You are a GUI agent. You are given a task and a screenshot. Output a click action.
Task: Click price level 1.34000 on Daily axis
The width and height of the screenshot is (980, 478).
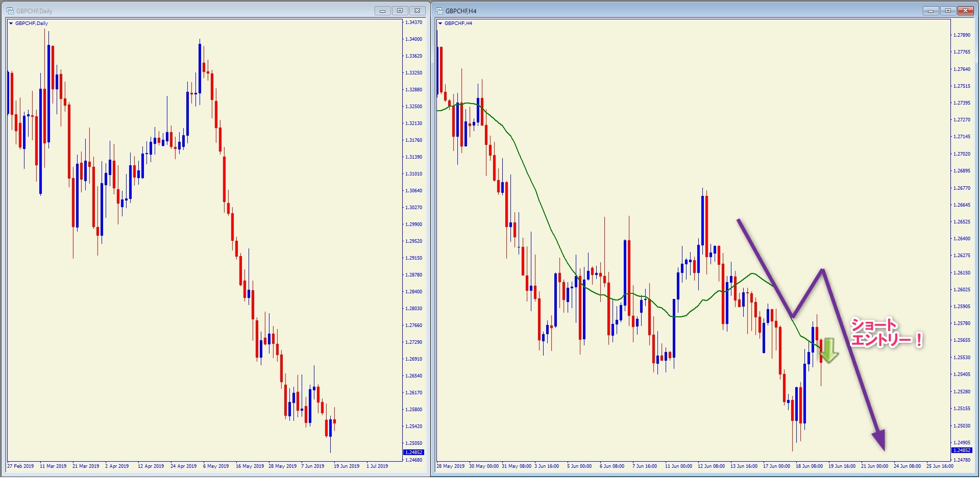(x=413, y=39)
